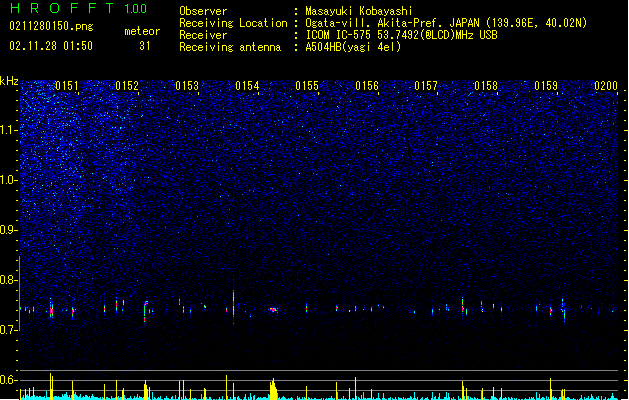Click the kHz axis unit label

pos(9,81)
